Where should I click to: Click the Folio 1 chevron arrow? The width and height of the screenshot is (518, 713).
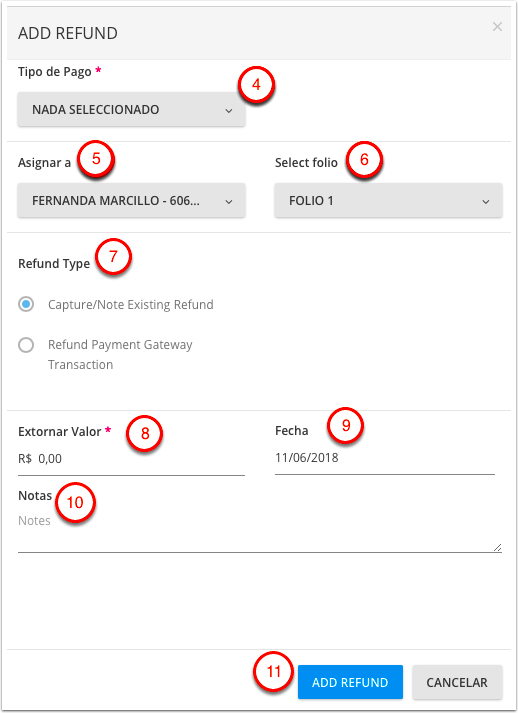(486, 201)
